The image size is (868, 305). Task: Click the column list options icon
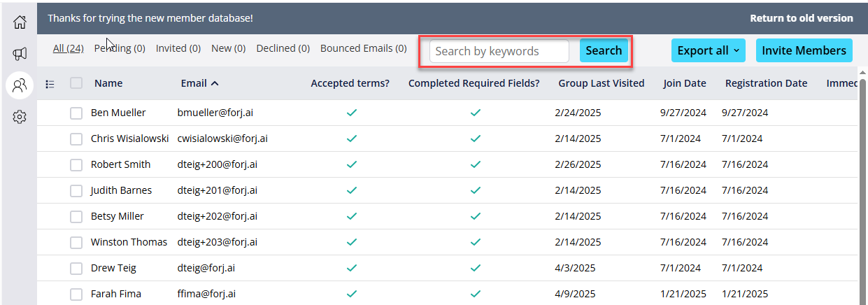click(x=50, y=84)
